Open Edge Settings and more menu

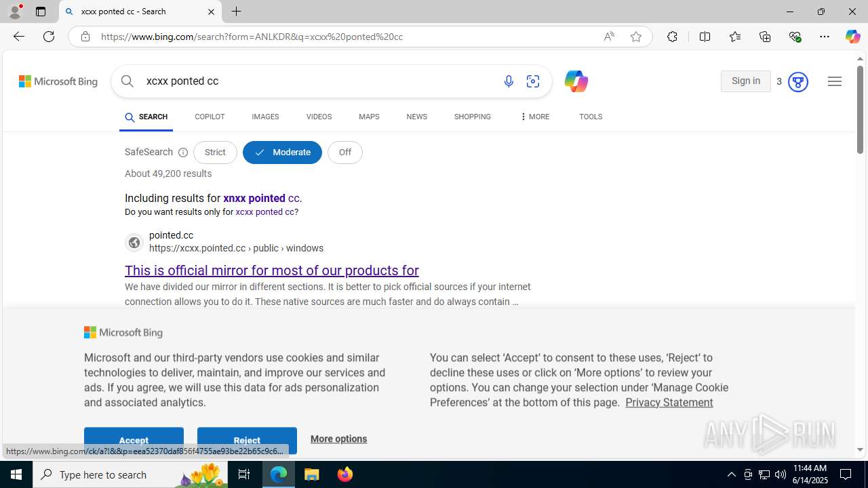825,37
